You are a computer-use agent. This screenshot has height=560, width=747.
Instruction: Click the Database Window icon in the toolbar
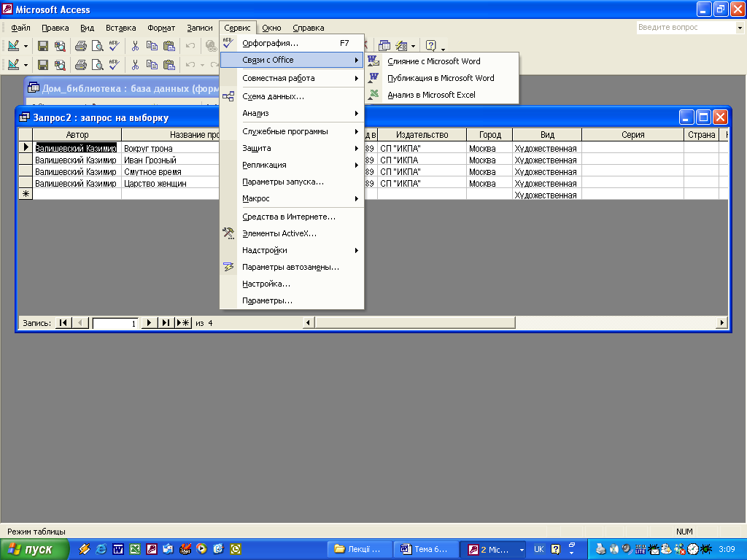click(384, 46)
